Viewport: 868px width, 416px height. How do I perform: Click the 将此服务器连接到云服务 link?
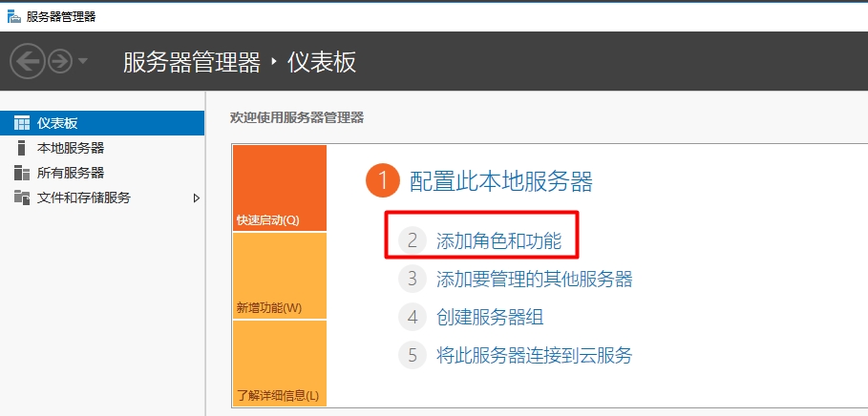coord(534,355)
